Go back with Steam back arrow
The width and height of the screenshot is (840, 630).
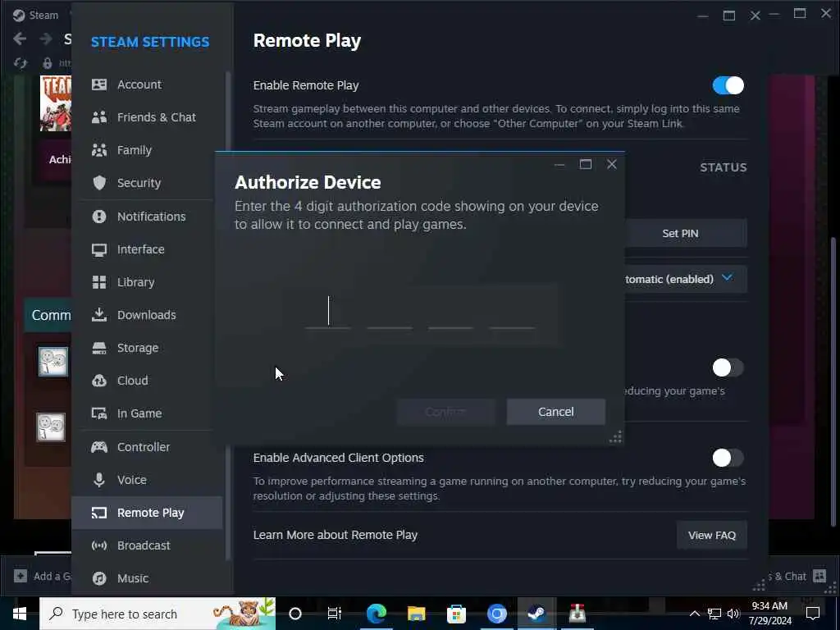[x=20, y=39]
